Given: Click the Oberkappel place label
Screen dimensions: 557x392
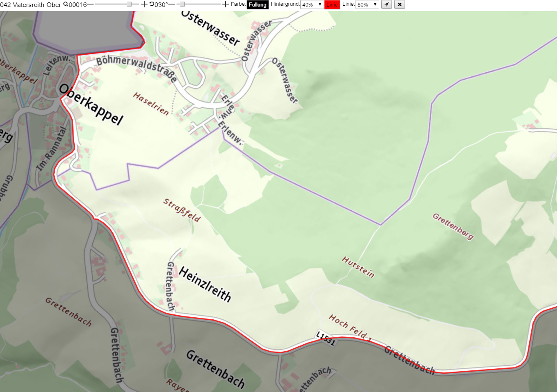Looking at the screenshot, I should click(91, 105).
